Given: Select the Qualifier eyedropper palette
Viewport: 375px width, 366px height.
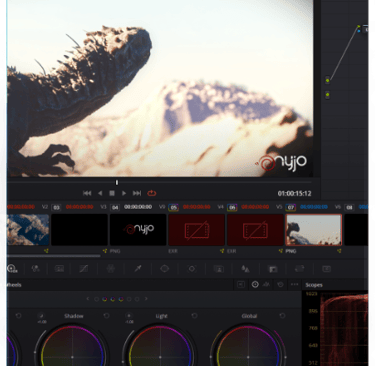Looking at the screenshot, I should pyautogui.click(x=138, y=269).
